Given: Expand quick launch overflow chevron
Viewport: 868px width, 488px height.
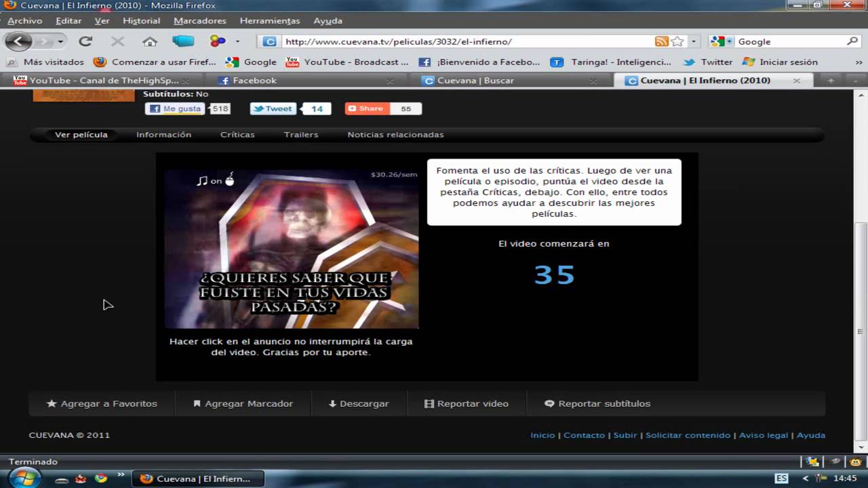Looking at the screenshot, I should tap(121, 474).
